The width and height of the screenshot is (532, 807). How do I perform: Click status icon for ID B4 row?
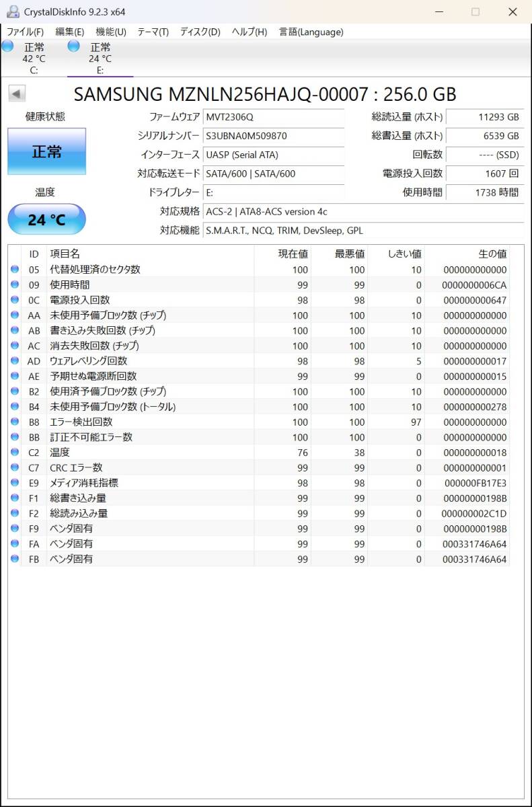tap(15, 406)
